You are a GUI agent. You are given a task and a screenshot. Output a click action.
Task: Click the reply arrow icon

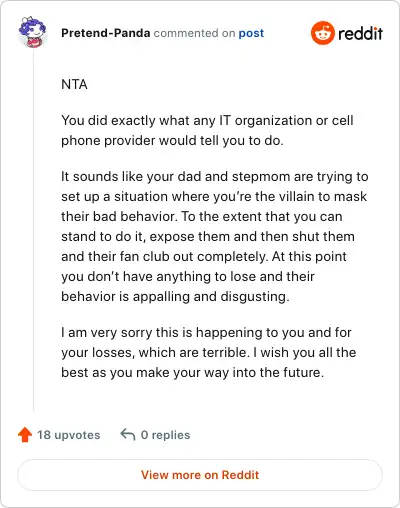click(x=128, y=435)
